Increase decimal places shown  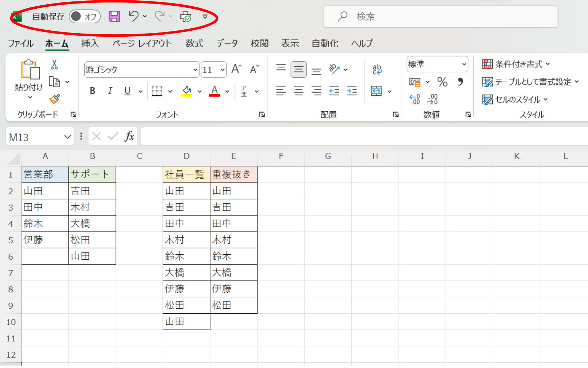tap(415, 99)
